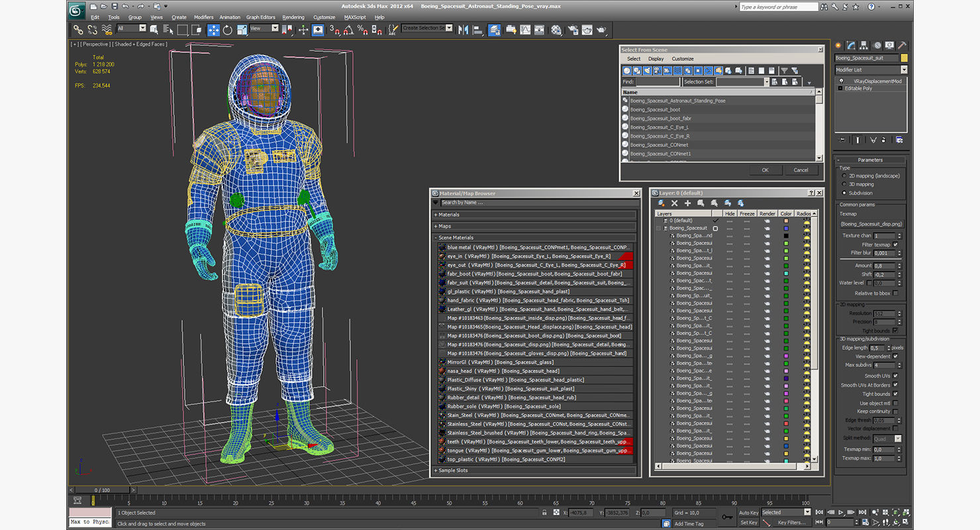Click Add Selected Objects plus icon in Layer window
Screen dimensions: 980x530
(x=687, y=203)
